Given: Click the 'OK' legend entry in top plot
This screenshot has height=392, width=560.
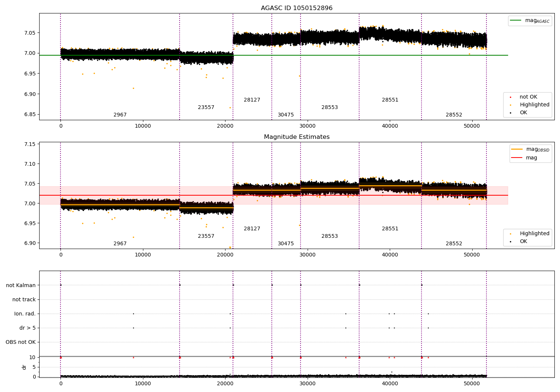Looking at the screenshot, I should [x=519, y=113].
